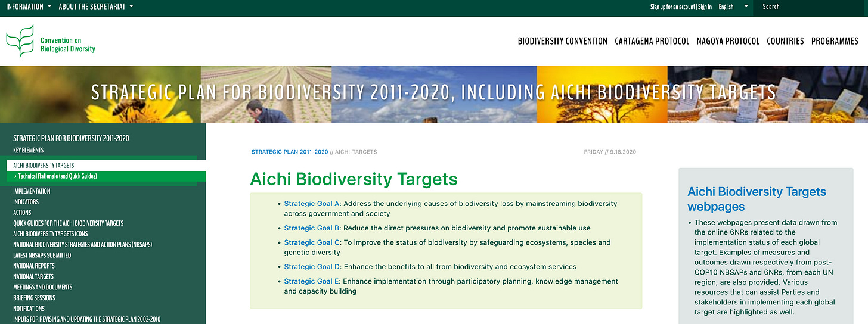
Task: Open the Strategic Goal D link
Action: click(312, 267)
